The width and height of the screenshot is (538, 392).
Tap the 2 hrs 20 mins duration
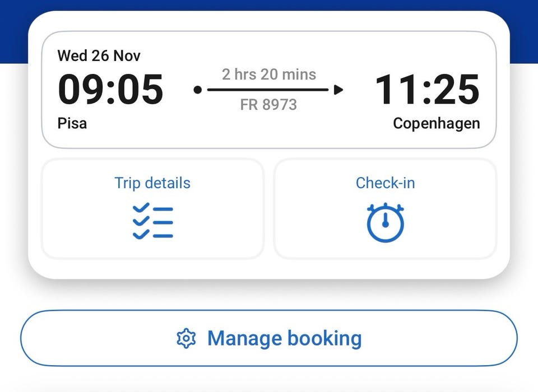tap(269, 74)
